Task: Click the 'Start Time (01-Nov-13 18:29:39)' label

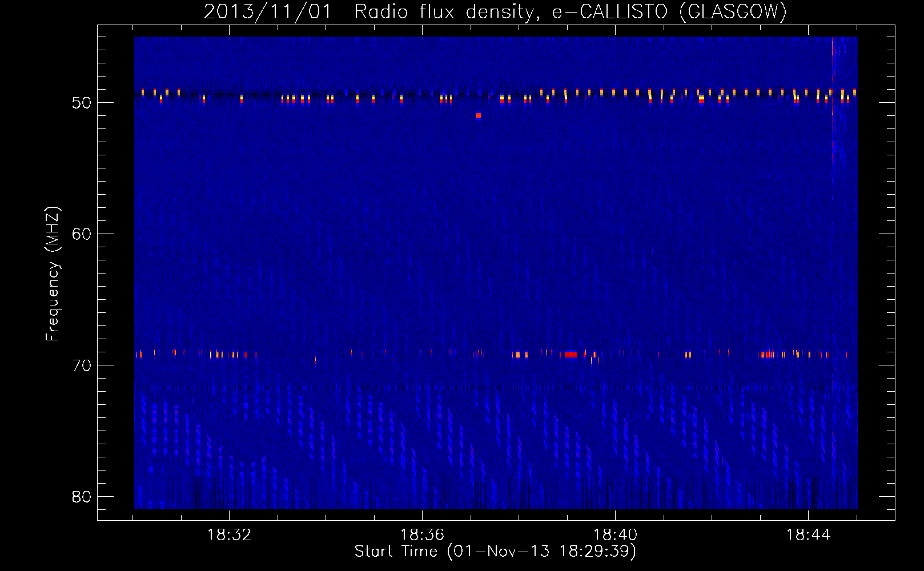Action: [495, 552]
